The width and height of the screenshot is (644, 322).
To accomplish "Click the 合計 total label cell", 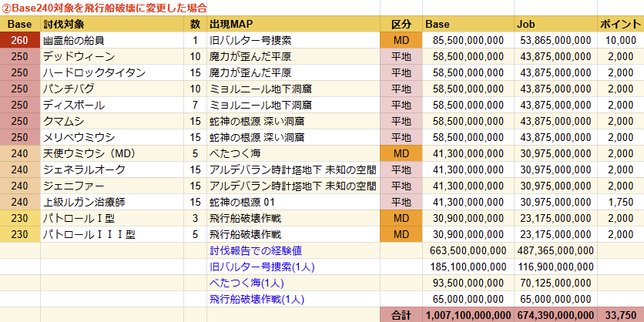I will tap(401, 315).
